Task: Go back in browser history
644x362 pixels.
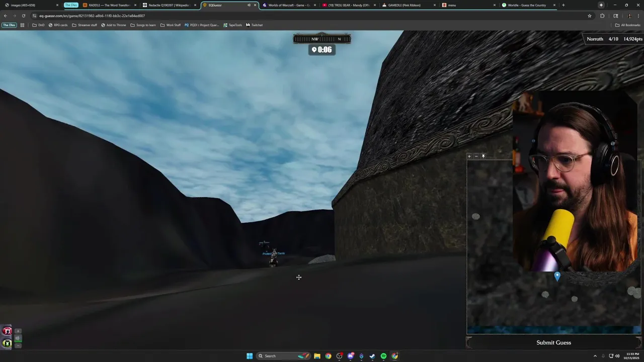Action: (6, 16)
